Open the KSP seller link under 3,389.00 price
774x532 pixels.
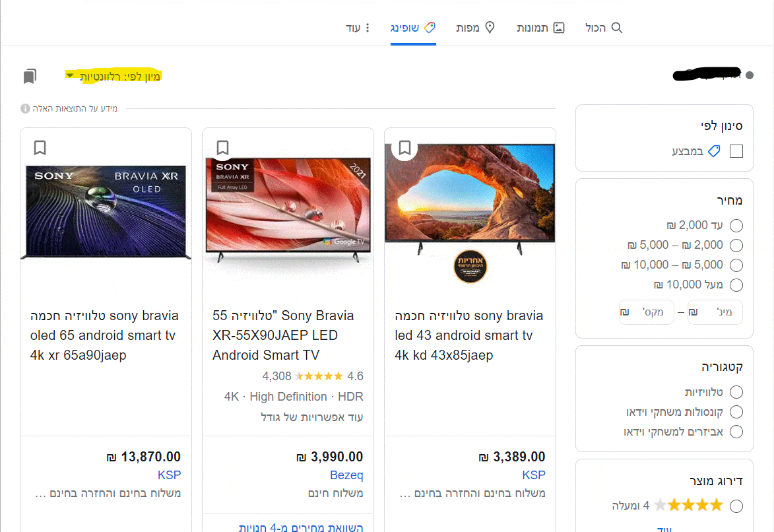pos(534,475)
